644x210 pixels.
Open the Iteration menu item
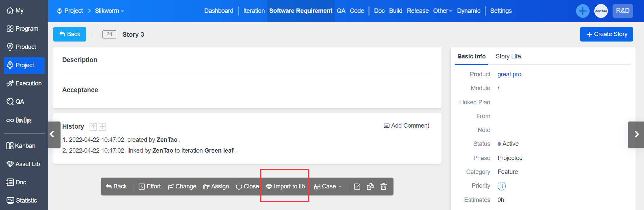tap(254, 11)
